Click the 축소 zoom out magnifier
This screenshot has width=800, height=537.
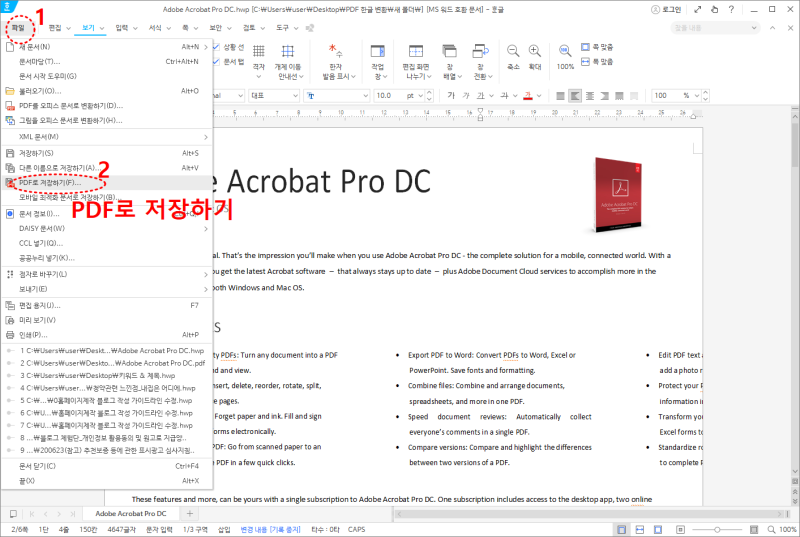(x=513, y=50)
